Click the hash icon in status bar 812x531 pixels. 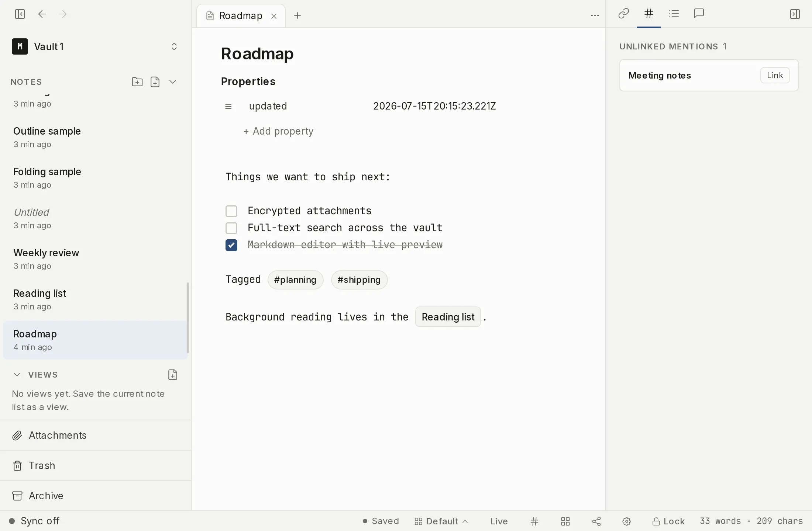pyautogui.click(x=534, y=521)
